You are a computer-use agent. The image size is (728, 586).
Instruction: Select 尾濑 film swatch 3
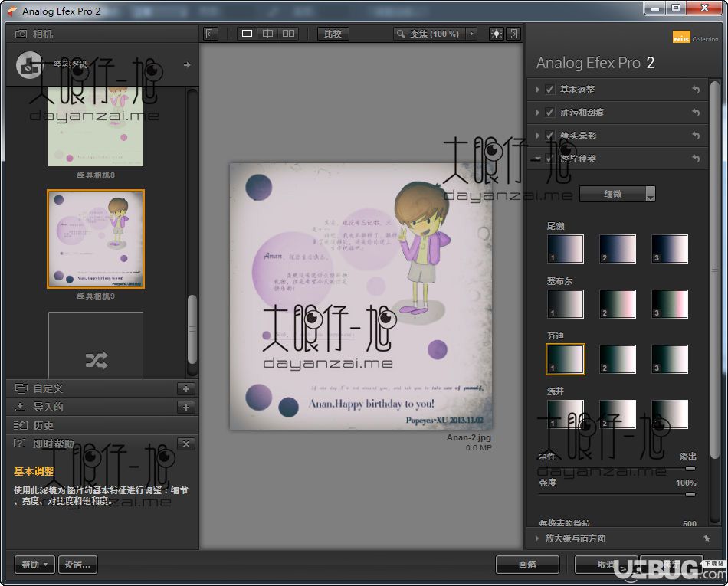(x=670, y=249)
